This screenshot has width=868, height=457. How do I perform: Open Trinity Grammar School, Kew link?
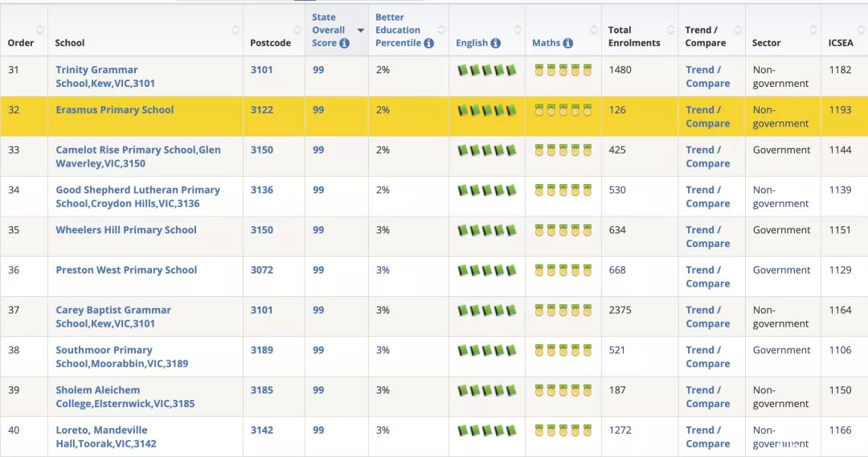[105, 76]
